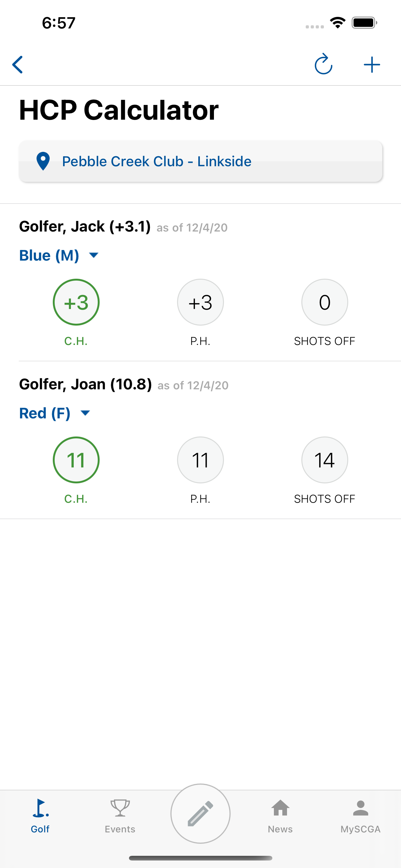Image resolution: width=401 pixels, height=868 pixels.
Task: Go to the News home tab
Action: tap(280, 816)
